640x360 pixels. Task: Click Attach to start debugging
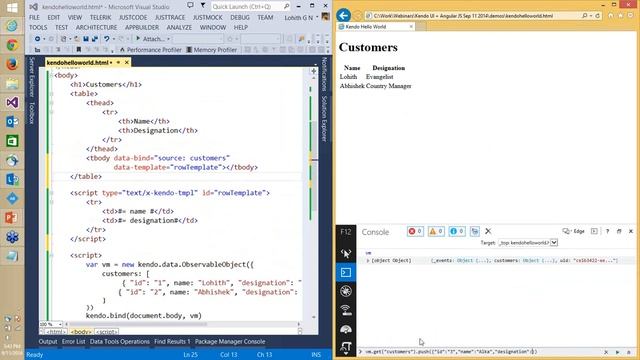(150, 39)
